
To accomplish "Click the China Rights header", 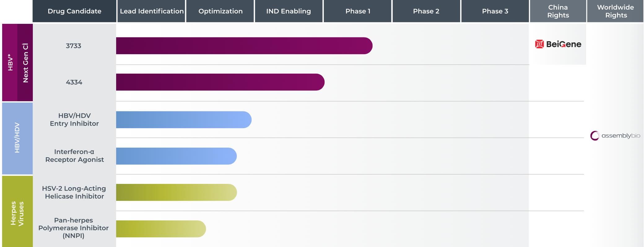I will coord(558,11).
